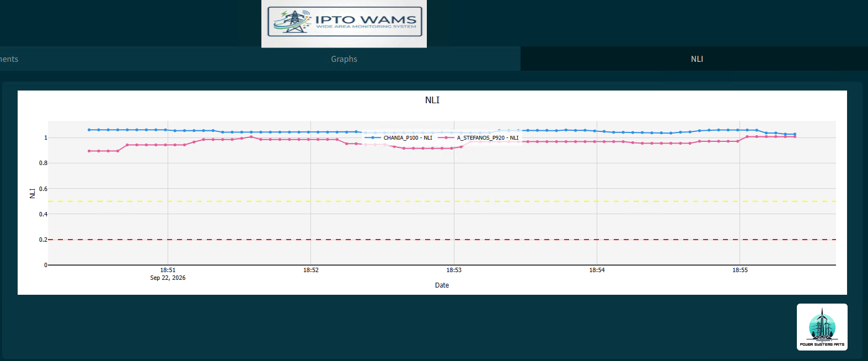
Task: Click the 18:52 x-axis tick label
Action: coord(311,270)
